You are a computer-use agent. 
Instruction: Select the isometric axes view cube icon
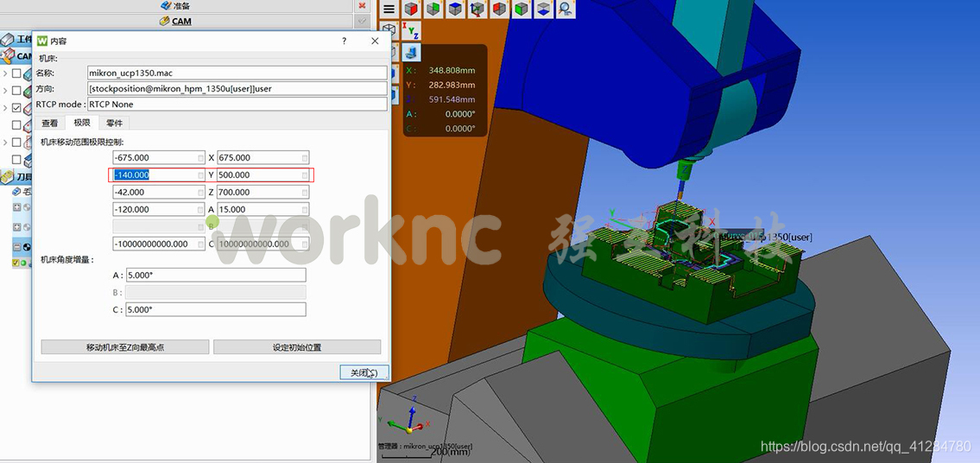pos(477,9)
